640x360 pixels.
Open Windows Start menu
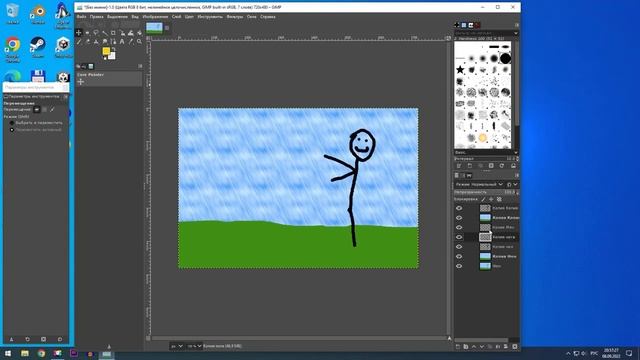tap(7, 353)
